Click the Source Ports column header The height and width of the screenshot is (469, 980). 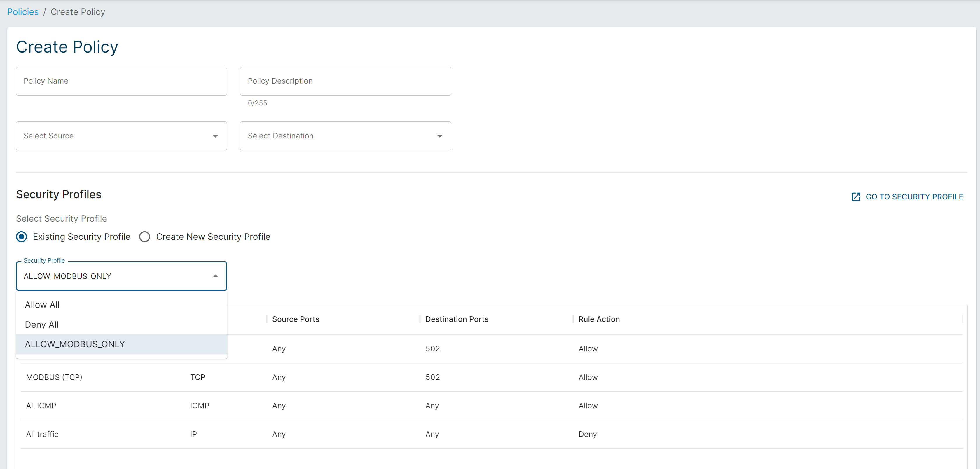coord(296,319)
